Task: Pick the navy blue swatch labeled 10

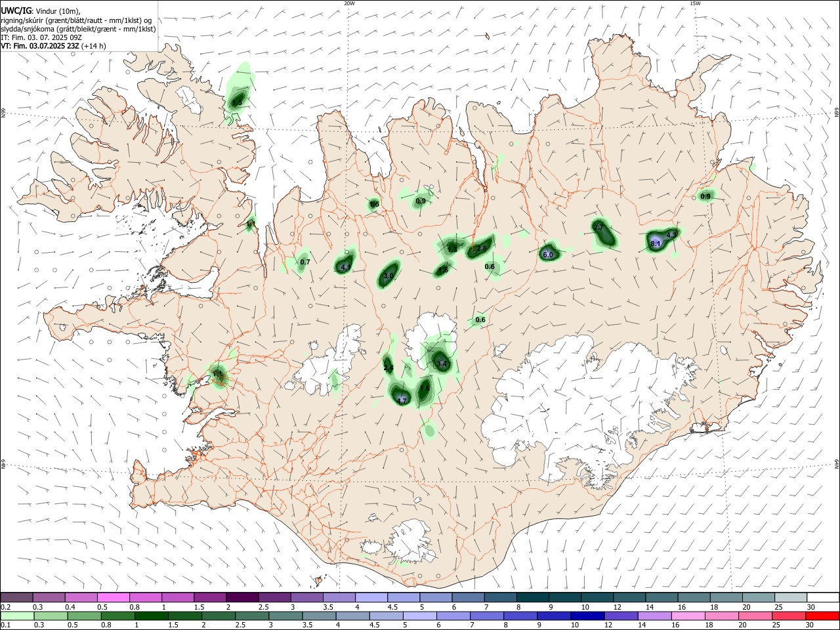Action: coord(587,616)
